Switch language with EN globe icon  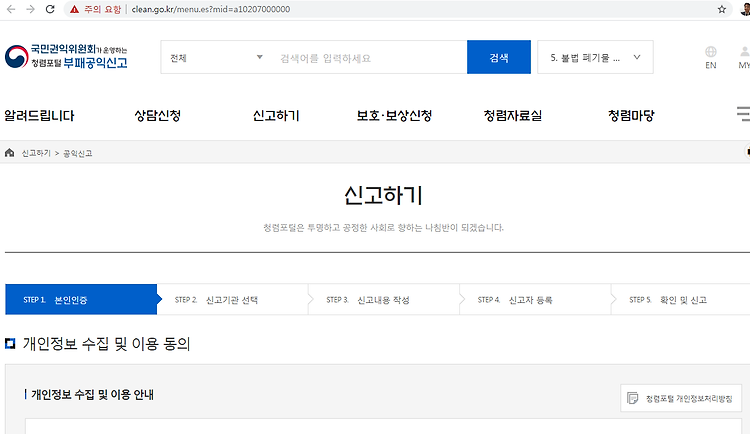(x=711, y=57)
